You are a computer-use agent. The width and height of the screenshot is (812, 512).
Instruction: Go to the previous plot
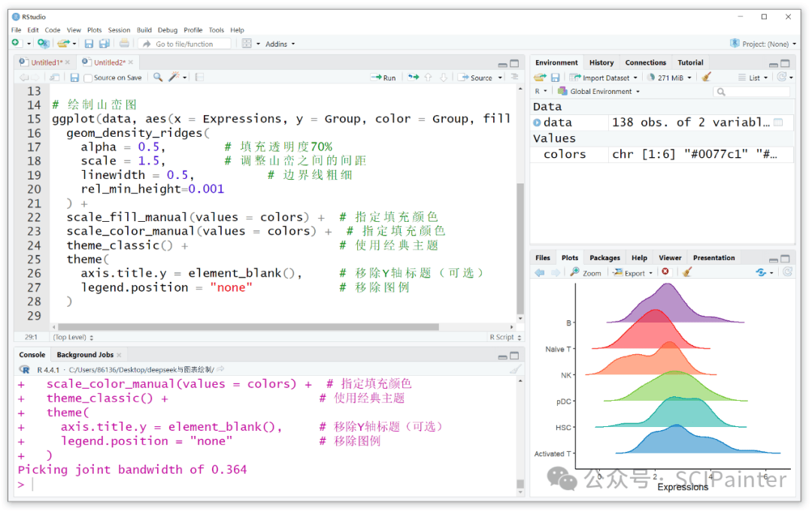pyautogui.click(x=540, y=273)
